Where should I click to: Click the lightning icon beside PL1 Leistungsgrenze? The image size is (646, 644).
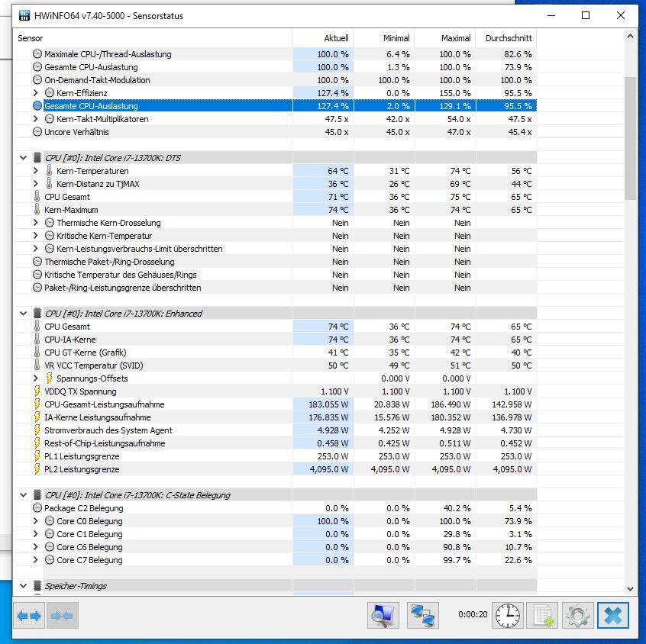[37, 456]
